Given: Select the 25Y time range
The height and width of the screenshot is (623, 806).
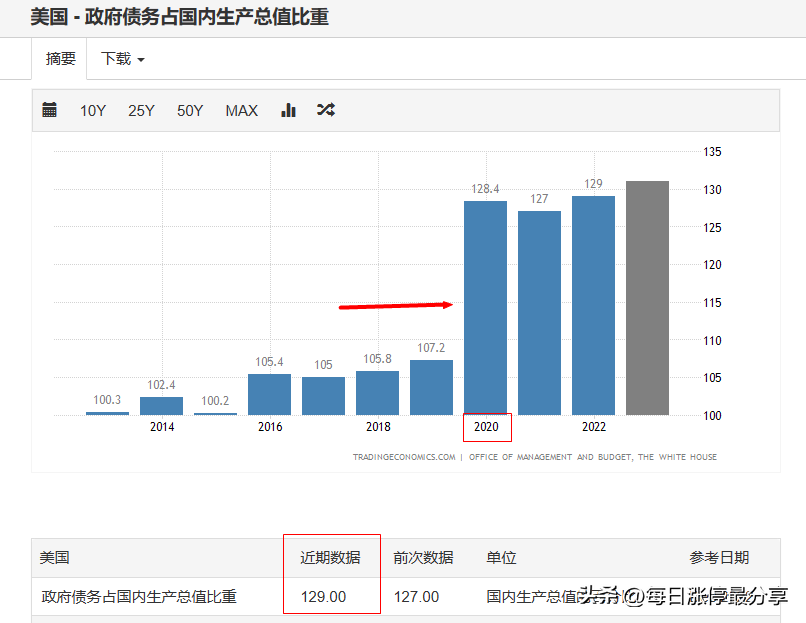Looking at the screenshot, I should tap(141, 111).
